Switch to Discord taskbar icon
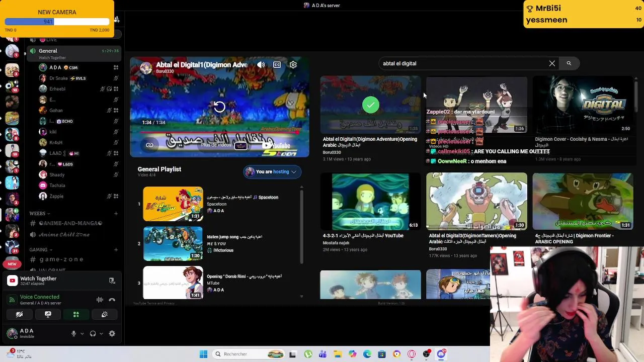Image resolution: width=644 pixels, height=362 pixels. pyautogui.click(x=441, y=354)
